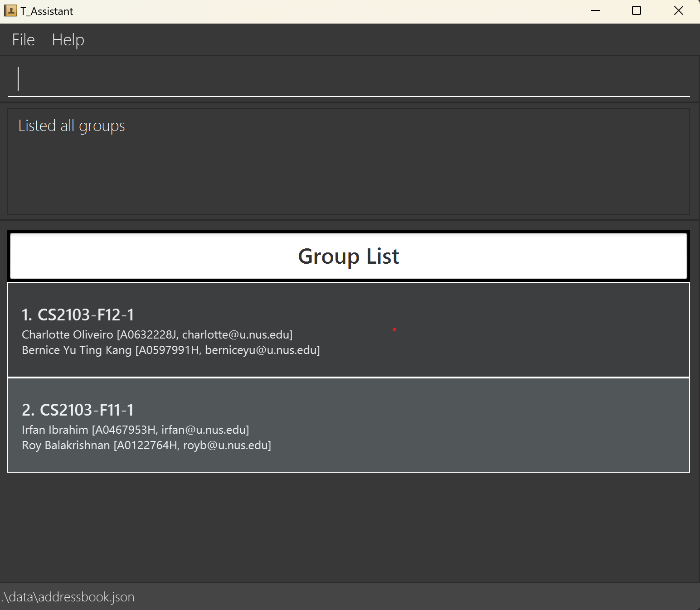This screenshot has width=700, height=610.
Task: Click the 'Listed all groups' result message
Action: (72, 126)
